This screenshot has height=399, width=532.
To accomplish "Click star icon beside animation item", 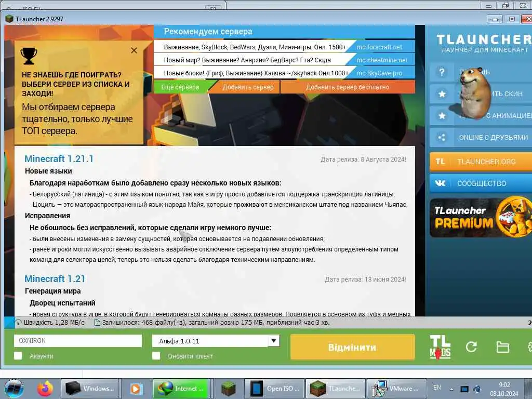I will [x=442, y=116].
